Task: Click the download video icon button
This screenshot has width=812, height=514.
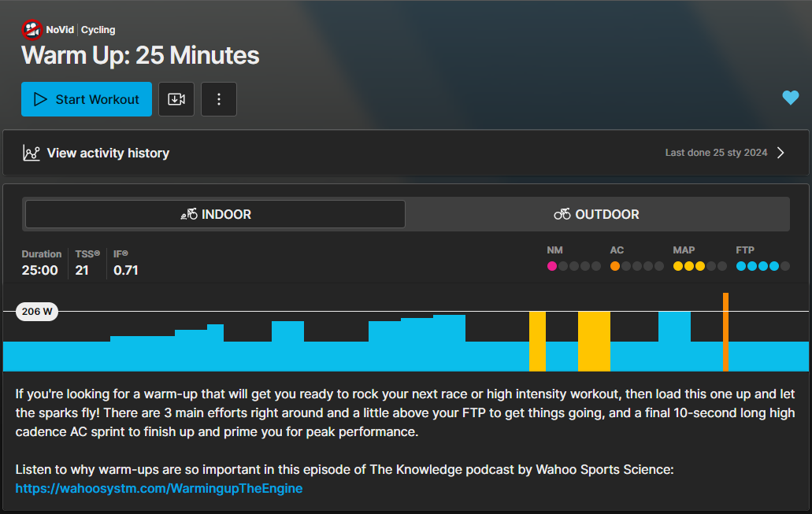Action: click(176, 99)
